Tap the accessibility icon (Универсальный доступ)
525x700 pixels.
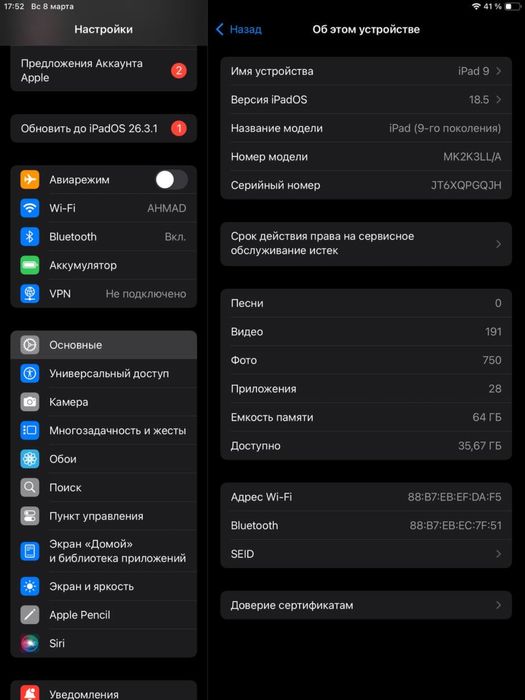pos(30,373)
